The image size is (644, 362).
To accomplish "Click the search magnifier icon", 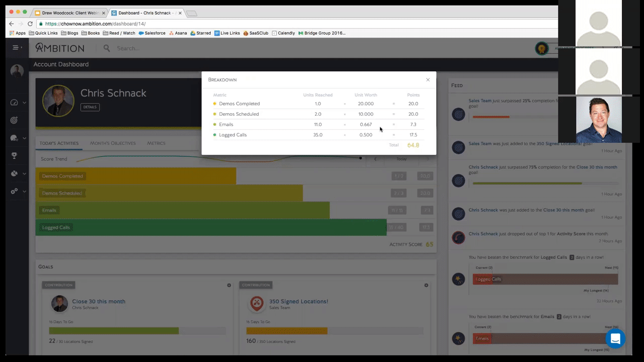I will coord(107,48).
